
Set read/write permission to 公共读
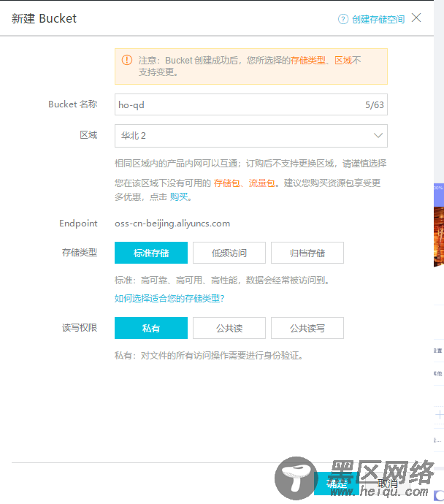pyautogui.click(x=229, y=328)
